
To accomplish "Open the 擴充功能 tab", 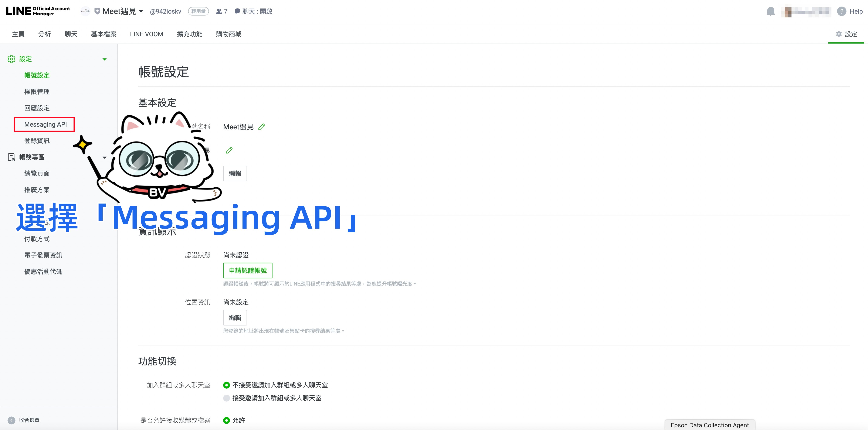I will [x=189, y=34].
